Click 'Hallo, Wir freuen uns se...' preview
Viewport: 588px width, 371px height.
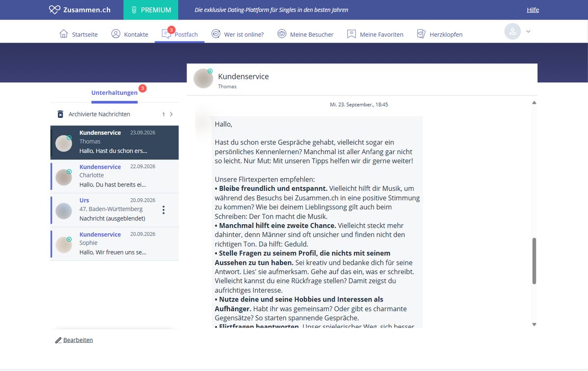[113, 252]
